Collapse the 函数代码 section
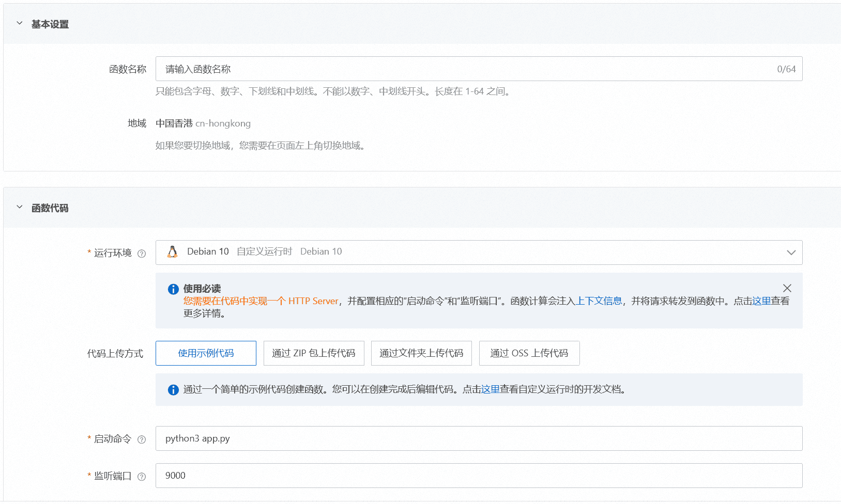This screenshot has width=841, height=504. pos(20,207)
